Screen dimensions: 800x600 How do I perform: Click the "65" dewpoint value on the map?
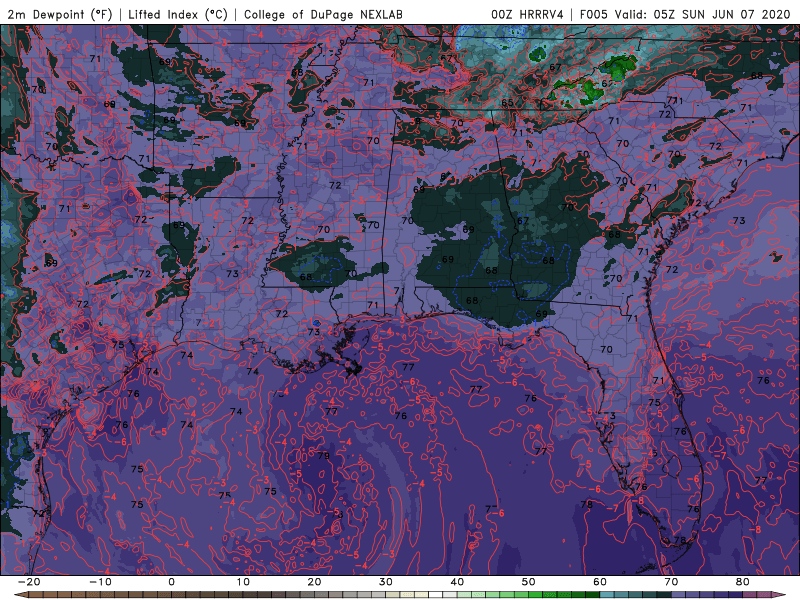(x=507, y=103)
